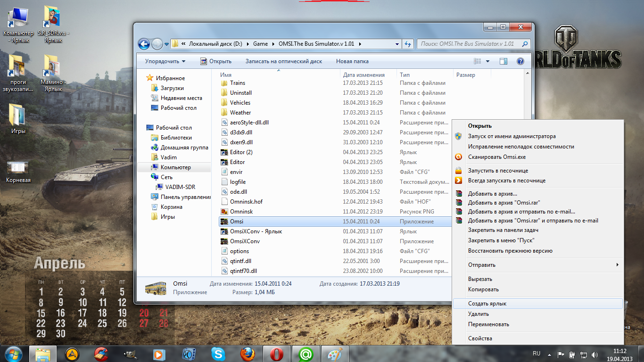Image resolution: width=644 pixels, height=362 pixels.
Task: Select the Weather folder icon
Action: pyautogui.click(x=224, y=113)
